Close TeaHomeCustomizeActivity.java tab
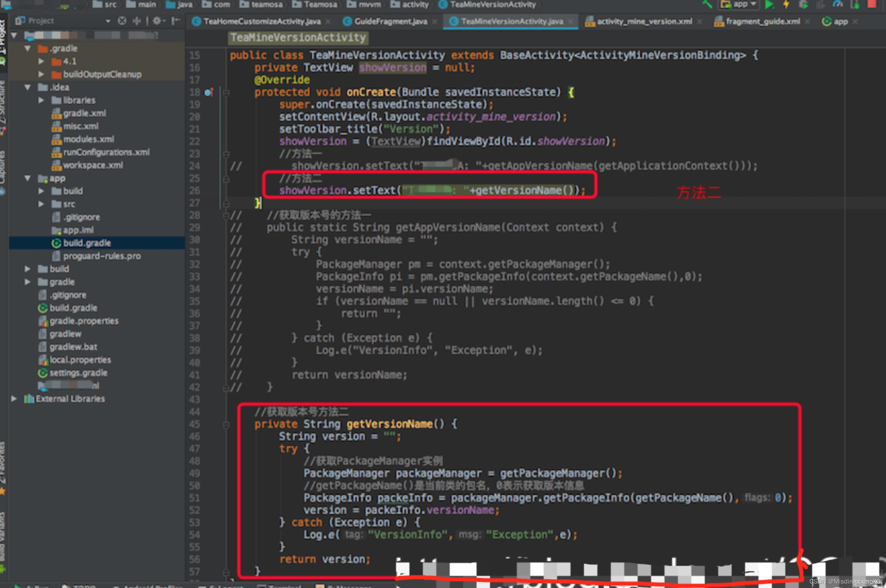Viewport: 886px width, 588px height. 328,22
